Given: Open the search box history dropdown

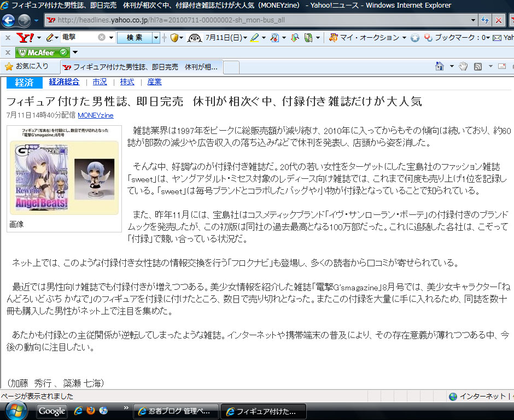Looking at the screenshot, I should [111, 38].
